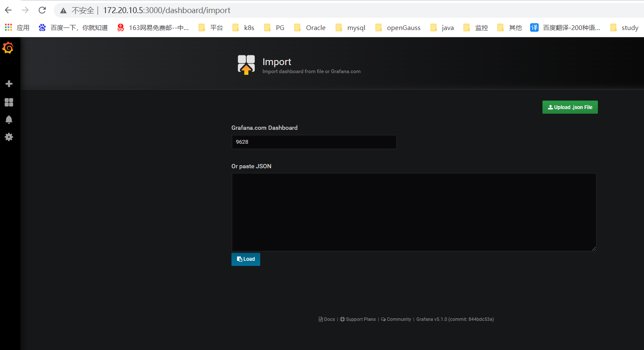Open the 百度一下 bookmark
The width and height of the screenshot is (644, 350).
pyautogui.click(x=73, y=27)
